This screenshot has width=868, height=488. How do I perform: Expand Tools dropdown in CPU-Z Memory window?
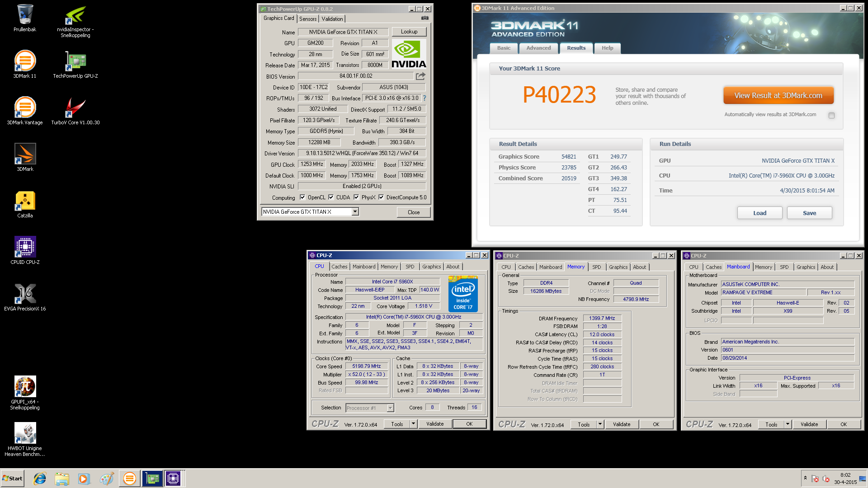pyautogui.click(x=600, y=424)
